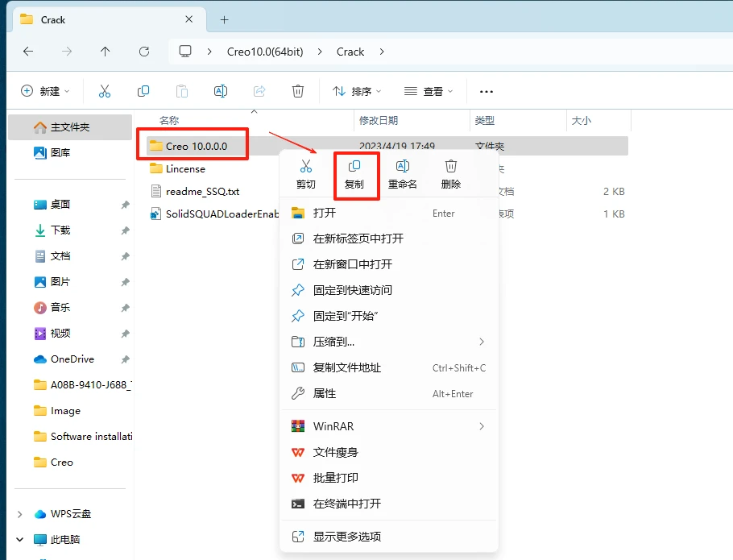Click the Share icon in the toolbar
733x560 pixels.
tap(259, 91)
